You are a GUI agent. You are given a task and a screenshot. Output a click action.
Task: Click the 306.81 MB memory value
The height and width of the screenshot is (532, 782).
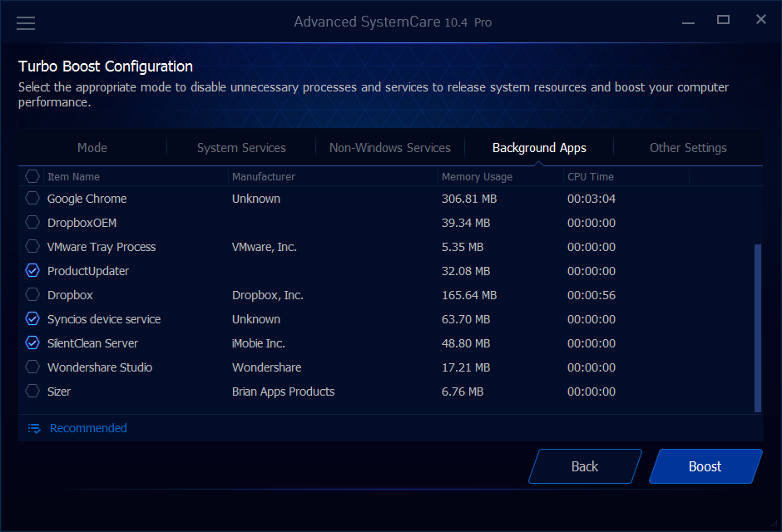coord(469,199)
